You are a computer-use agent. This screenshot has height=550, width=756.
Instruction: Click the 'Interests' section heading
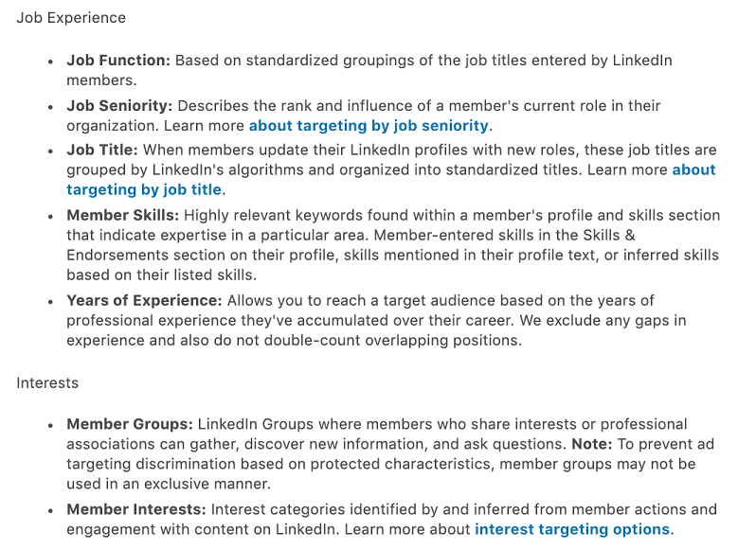point(47,382)
